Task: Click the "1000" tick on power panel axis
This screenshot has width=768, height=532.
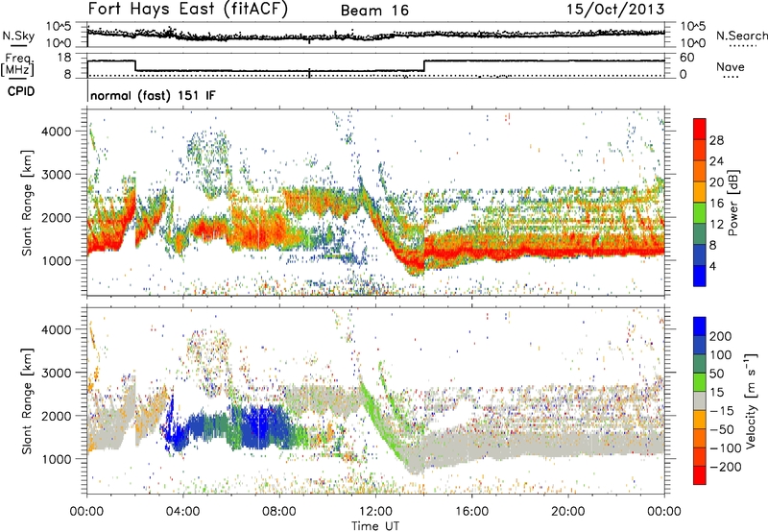Action: [56, 260]
